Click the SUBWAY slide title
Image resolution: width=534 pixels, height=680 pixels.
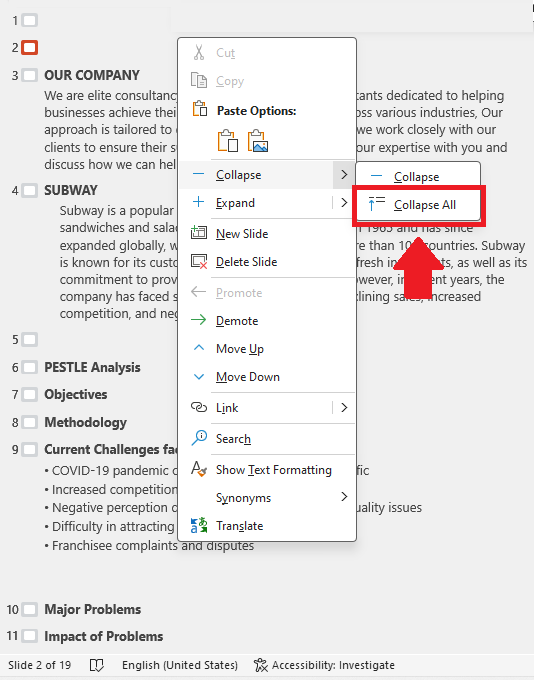point(71,190)
